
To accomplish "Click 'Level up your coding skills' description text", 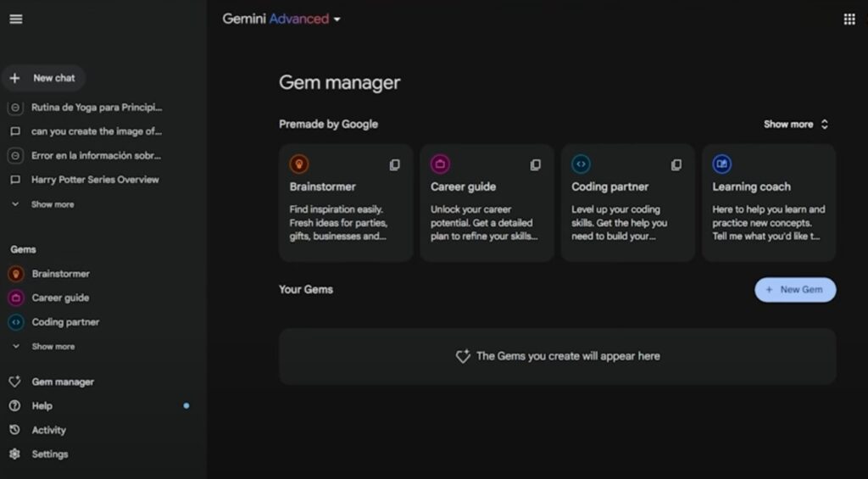I will click(619, 223).
